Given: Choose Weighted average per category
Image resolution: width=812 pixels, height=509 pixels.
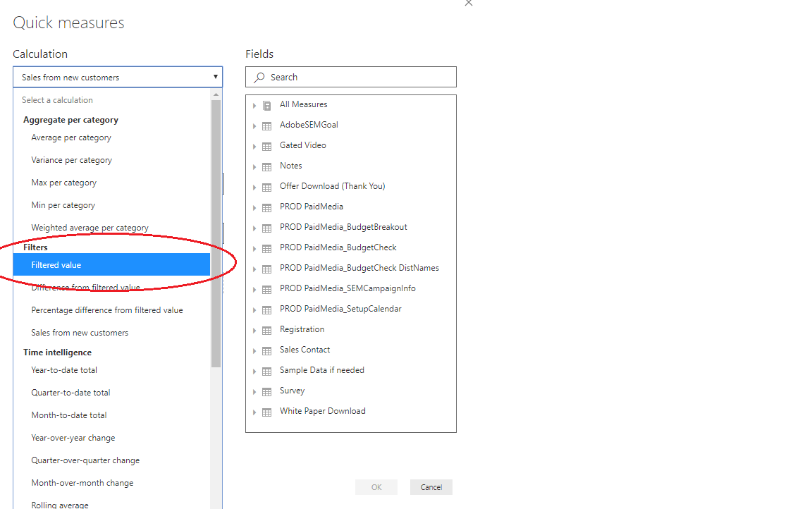Looking at the screenshot, I should tap(90, 228).
